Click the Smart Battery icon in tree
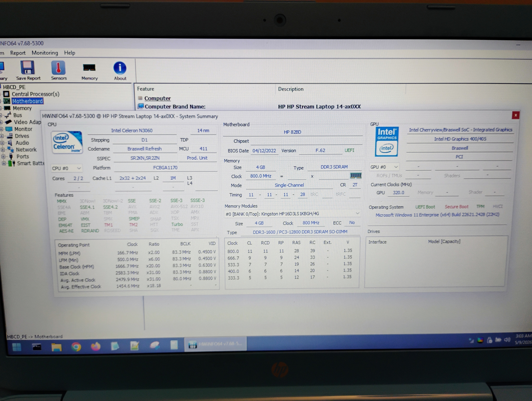This screenshot has width=532, height=401. pyautogui.click(x=11, y=163)
